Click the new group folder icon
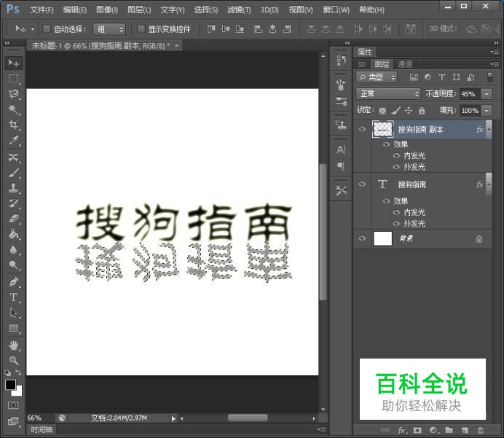Image resolution: width=504 pixels, height=438 pixels. click(x=449, y=430)
